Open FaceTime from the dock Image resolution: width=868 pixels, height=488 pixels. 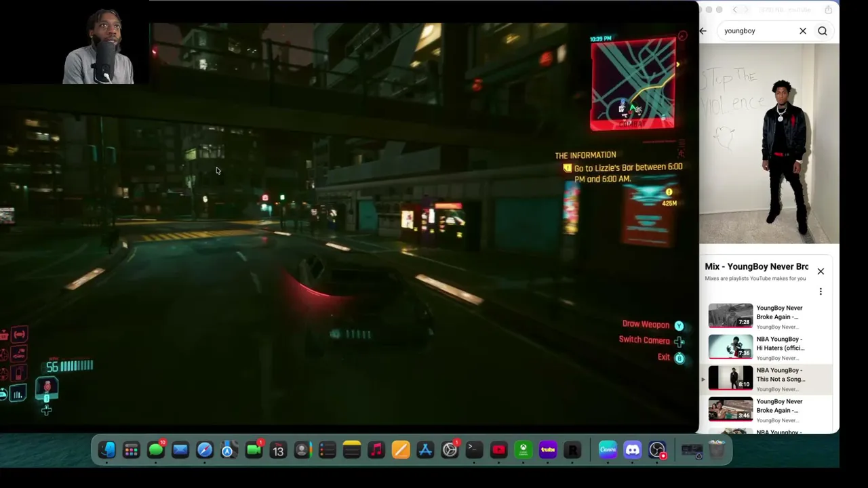click(254, 449)
